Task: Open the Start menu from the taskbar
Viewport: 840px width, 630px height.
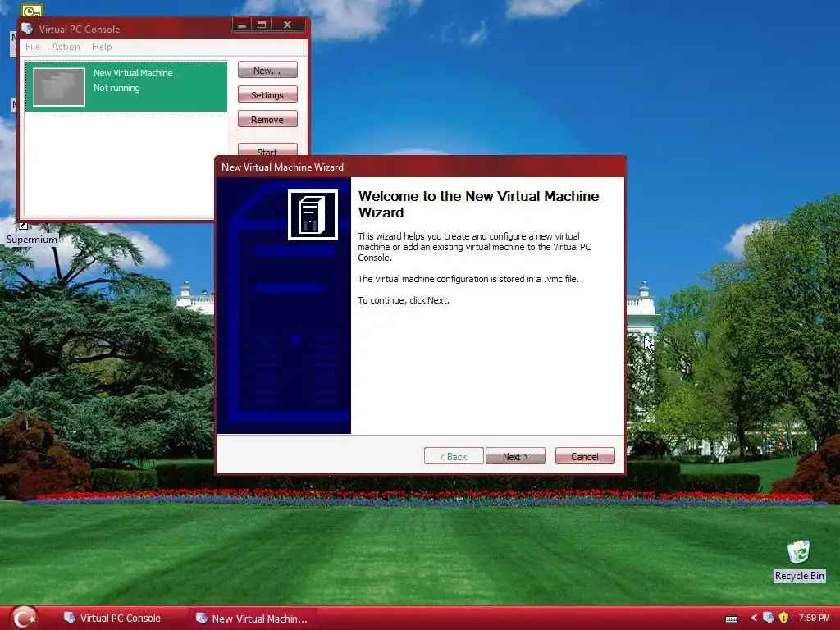Action: click(x=24, y=618)
